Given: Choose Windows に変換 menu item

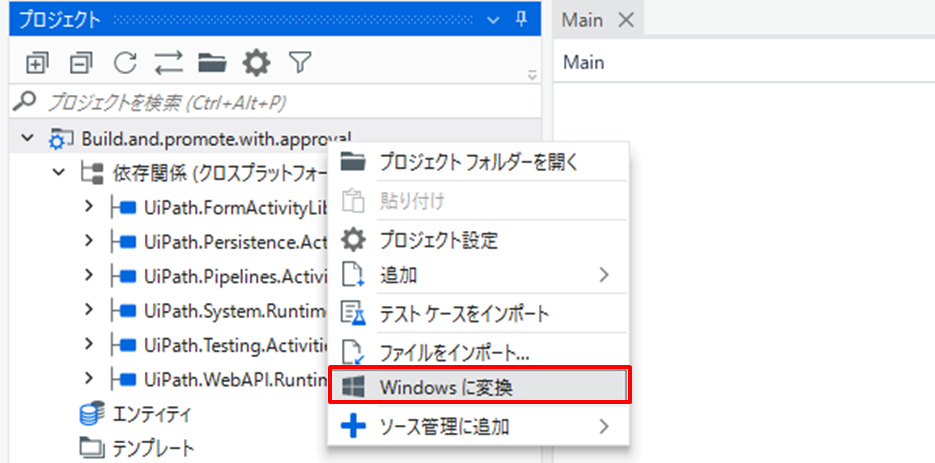Looking at the screenshot, I should [x=479, y=387].
